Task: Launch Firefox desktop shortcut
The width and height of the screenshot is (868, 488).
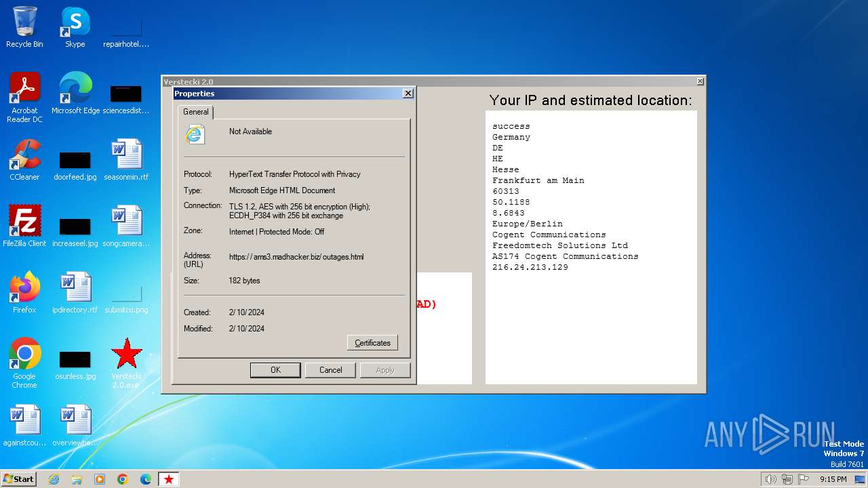Action: (24, 292)
